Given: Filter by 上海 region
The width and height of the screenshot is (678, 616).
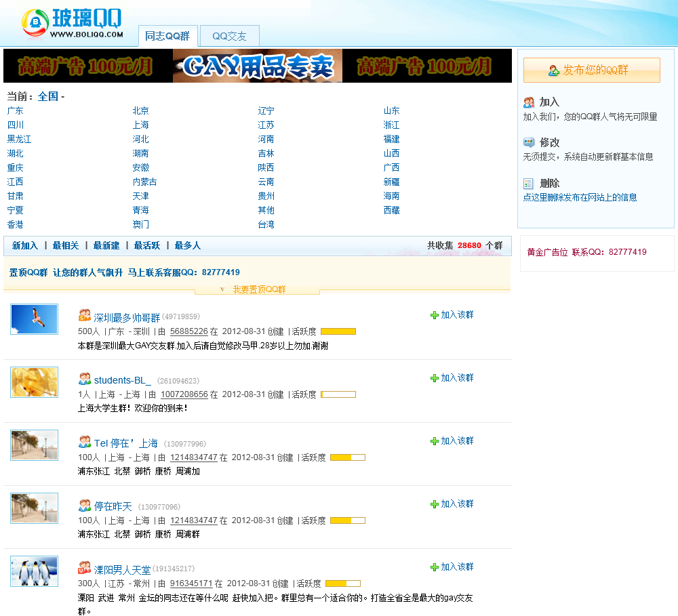Looking at the screenshot, I should [x=140, y=125].
